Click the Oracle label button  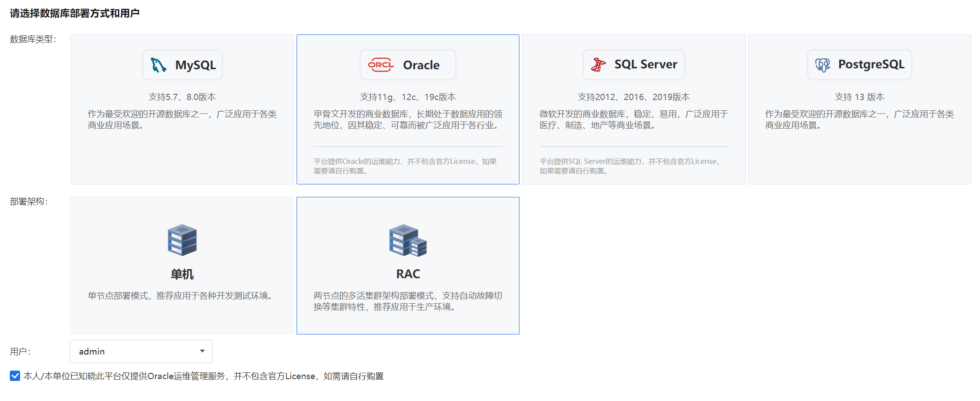pos(408,65)
